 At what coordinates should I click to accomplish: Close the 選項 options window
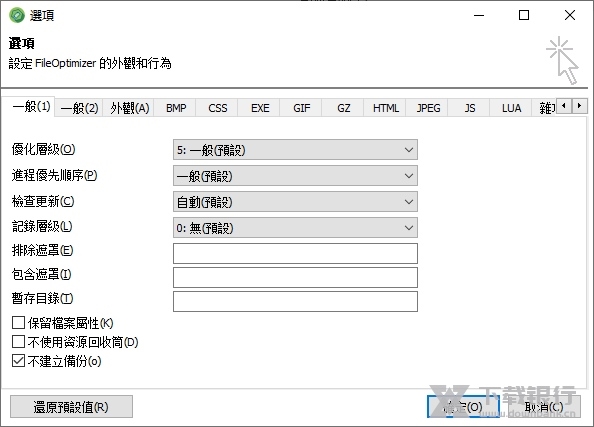click(x=570, y=16)
